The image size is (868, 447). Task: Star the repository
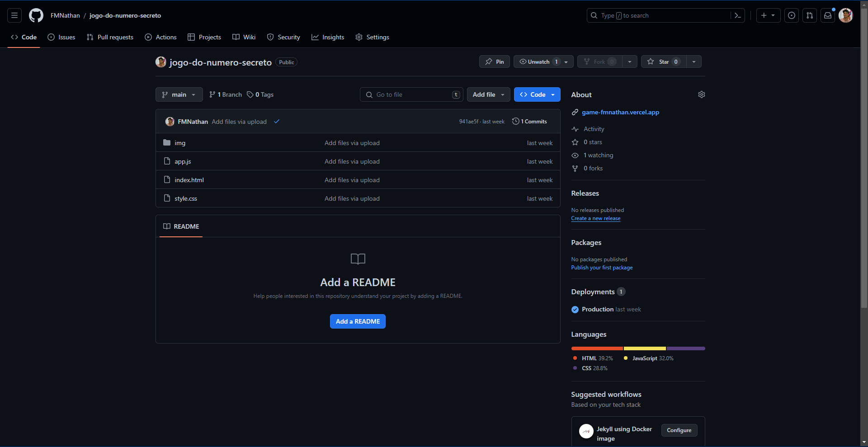pos(664,61)
